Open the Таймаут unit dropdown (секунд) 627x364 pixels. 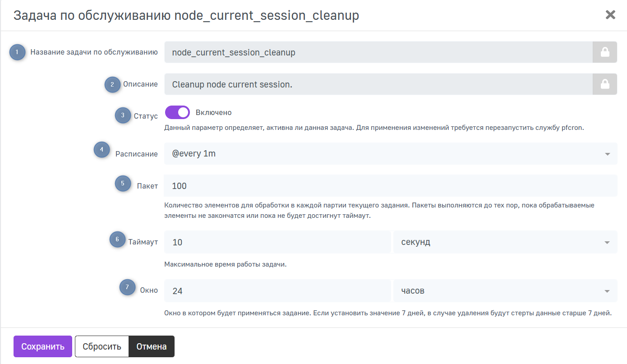click(x=505, y=242)
